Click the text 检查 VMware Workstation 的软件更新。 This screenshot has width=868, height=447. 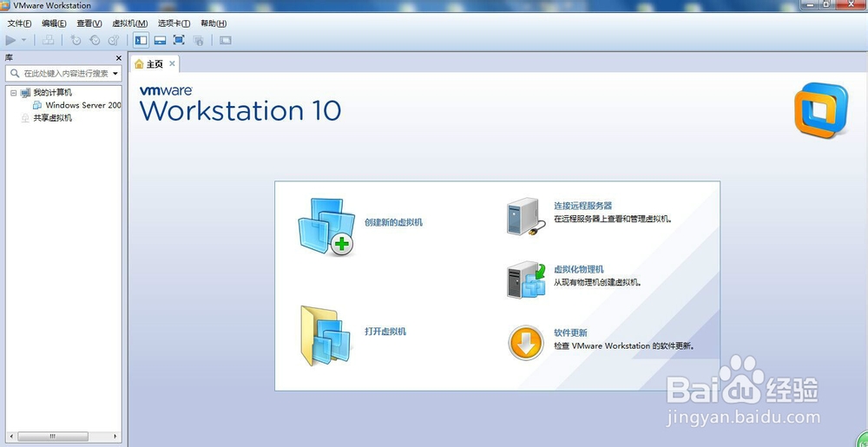pos(624,346)
